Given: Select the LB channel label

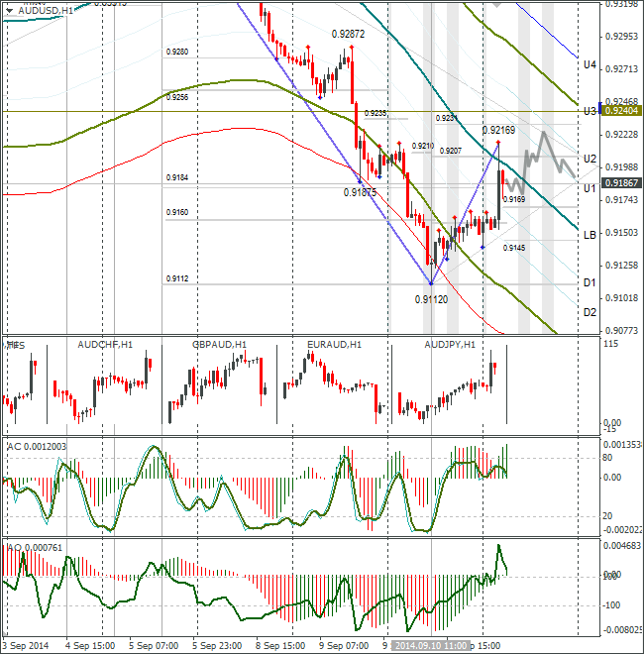Looking at the screenshot, I should (590, 235).
